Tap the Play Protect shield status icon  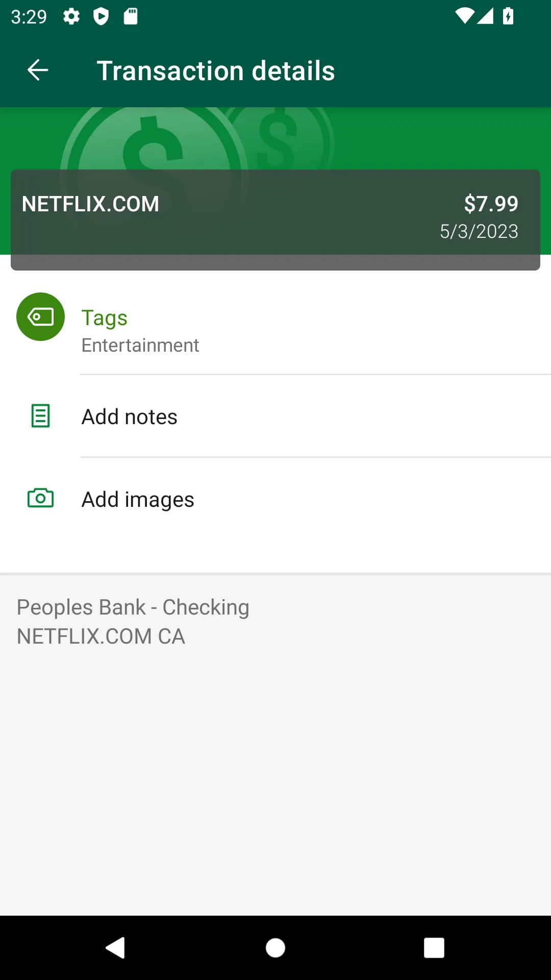tap(101, 17)
